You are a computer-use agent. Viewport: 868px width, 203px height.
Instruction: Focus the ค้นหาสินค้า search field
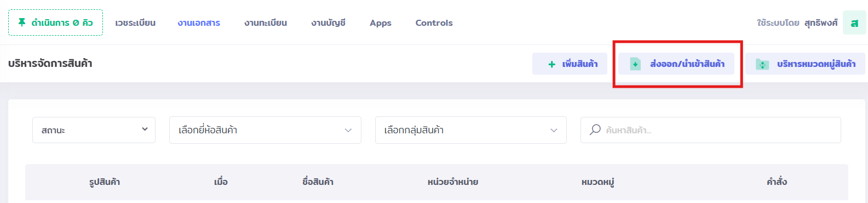point(711,130)
